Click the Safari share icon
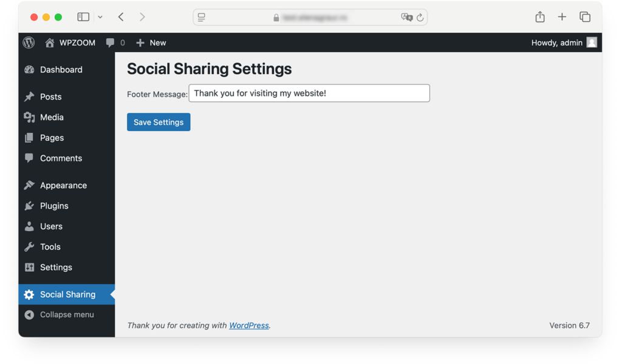This screenshot has height=364, width=622. point(539,17)
